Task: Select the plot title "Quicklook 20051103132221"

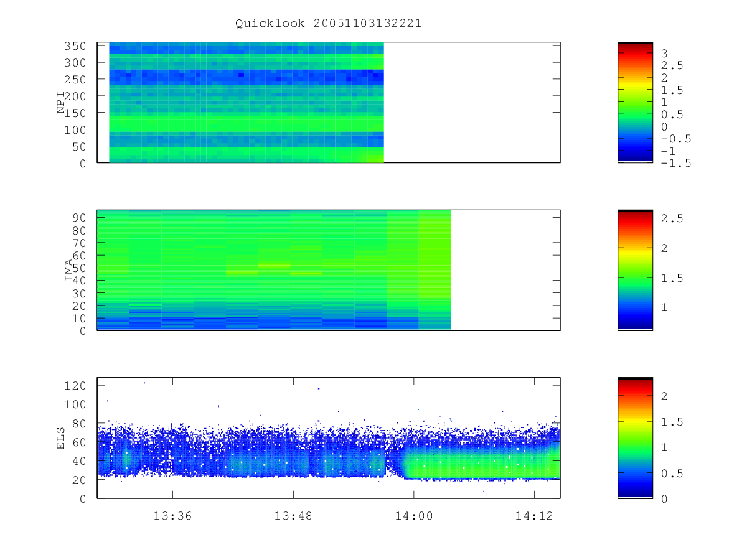Action: (328, 24)
